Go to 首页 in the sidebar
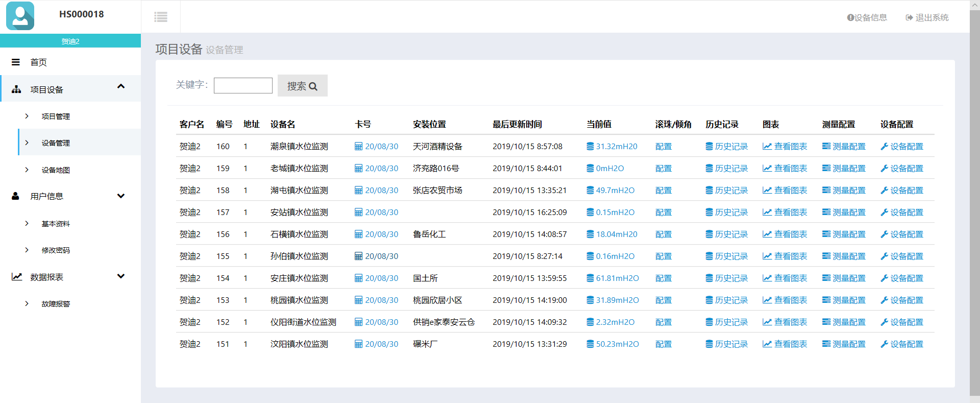Image resolution: width=980 pixels, height=403 pixels. (x=39, y=62)
